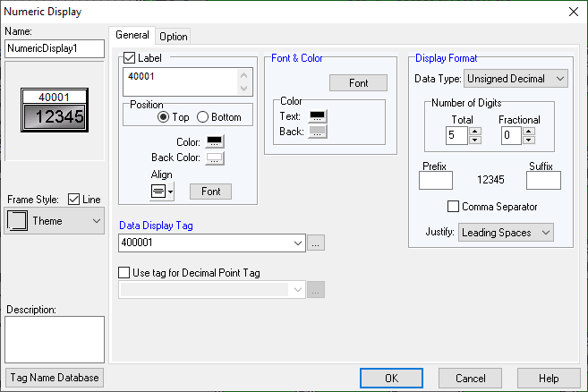Switch to the Option tab
The image size is (588, 392).
pyautogui.click(x=174, y=37)
